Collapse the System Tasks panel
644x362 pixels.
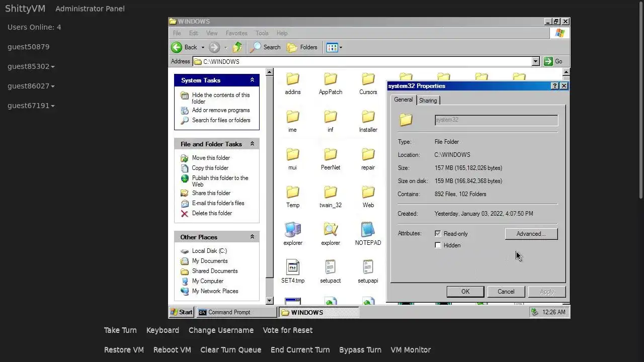click(252, 80)
